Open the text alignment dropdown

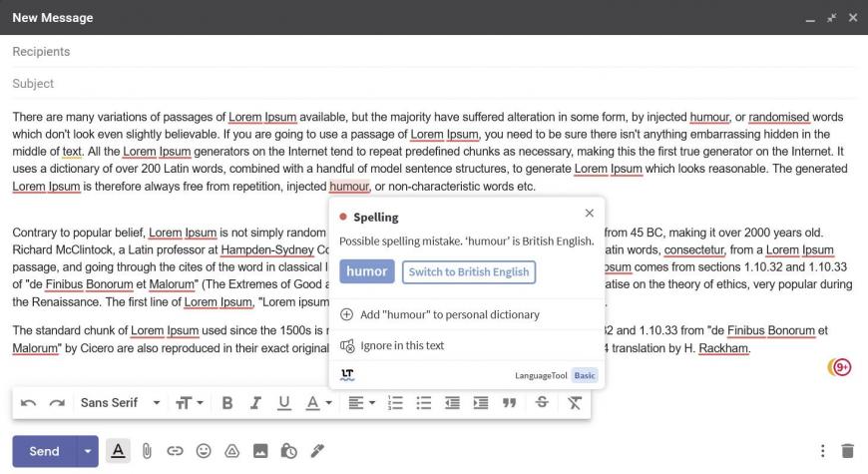pyautogui.click(x=361, y=403)
